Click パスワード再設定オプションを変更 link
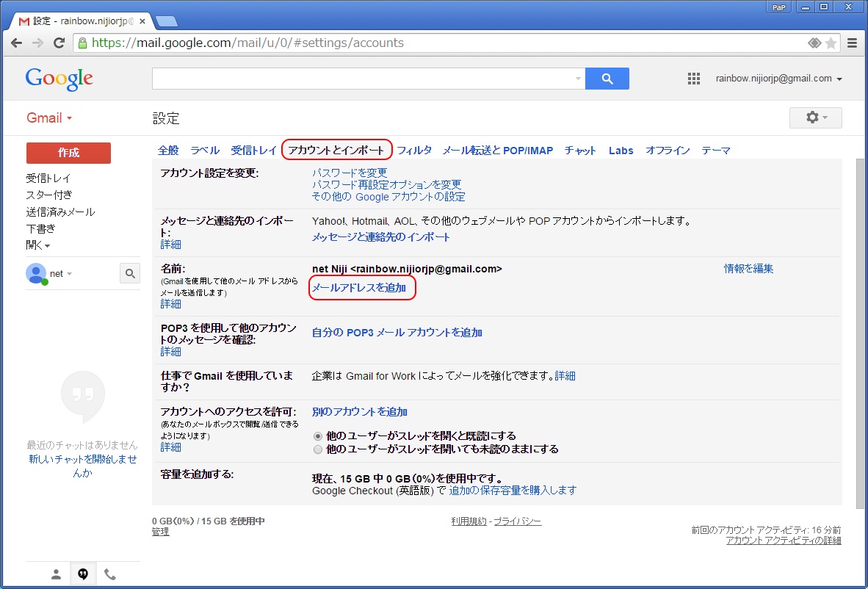 387,185
